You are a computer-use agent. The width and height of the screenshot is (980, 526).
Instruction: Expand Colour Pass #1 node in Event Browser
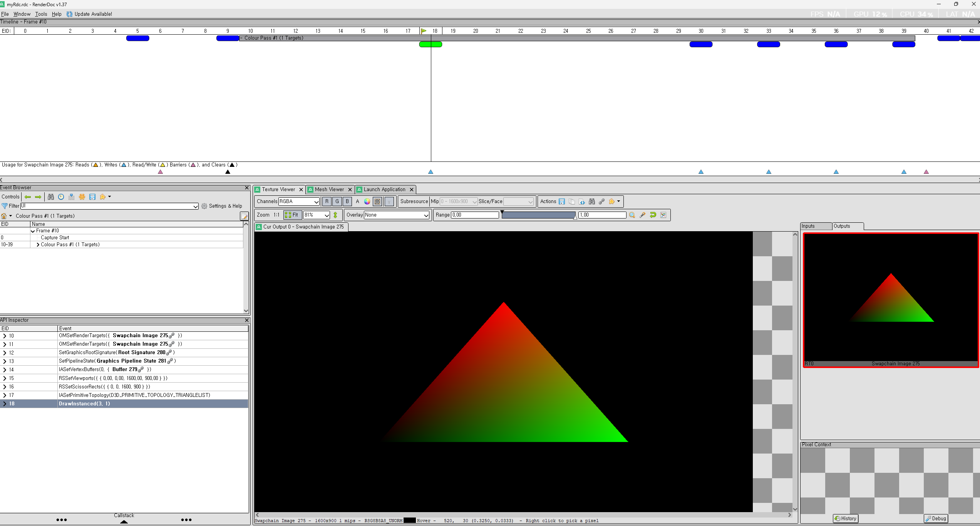pyautogui.click(x=38, y=245)
